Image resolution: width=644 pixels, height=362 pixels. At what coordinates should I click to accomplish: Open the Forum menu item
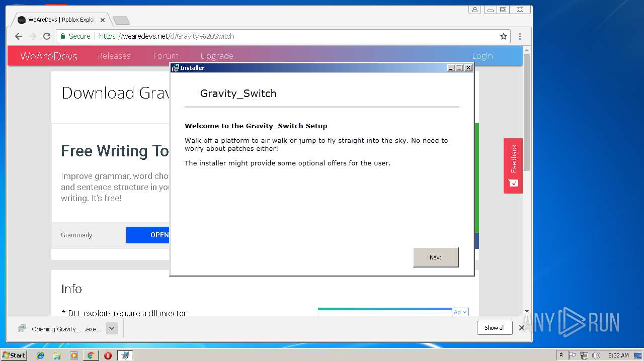click(x=166, y=56)
